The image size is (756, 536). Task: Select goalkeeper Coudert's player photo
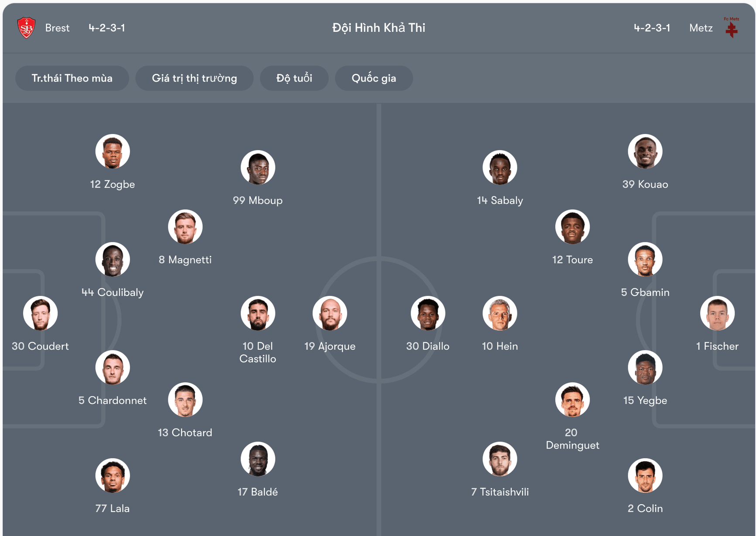tap(40, 313)
